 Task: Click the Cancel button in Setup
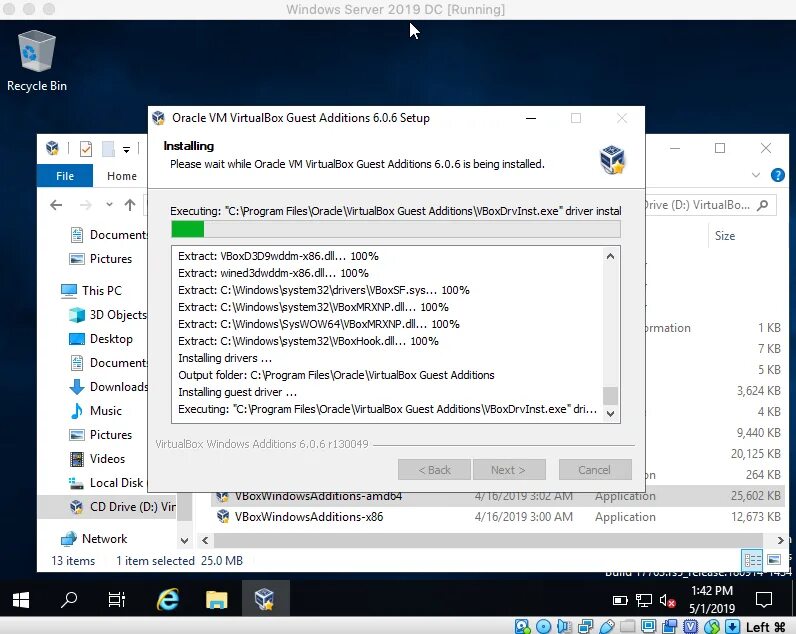tap(595, 470)
